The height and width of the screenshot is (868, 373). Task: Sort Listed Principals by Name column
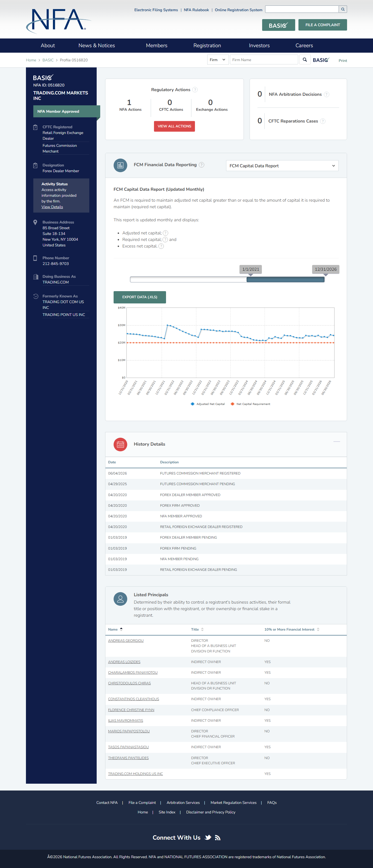[x=115, y=629]
